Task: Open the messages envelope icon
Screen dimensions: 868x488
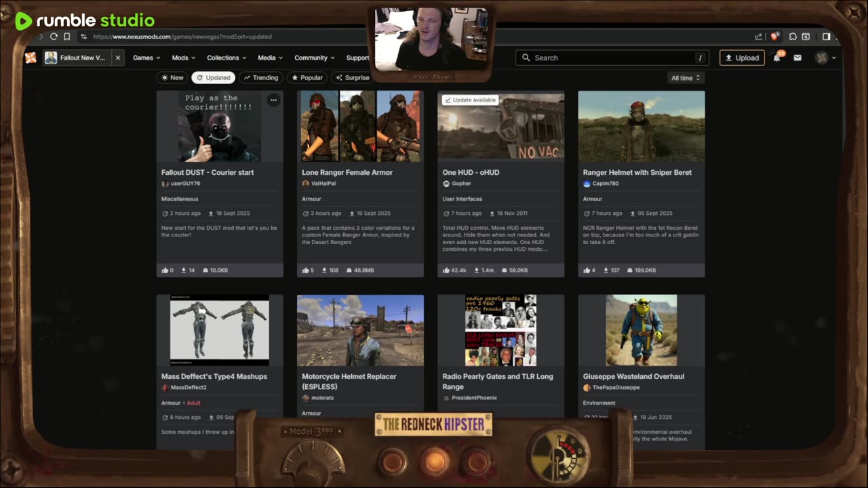Action: (x=797, y=58)
